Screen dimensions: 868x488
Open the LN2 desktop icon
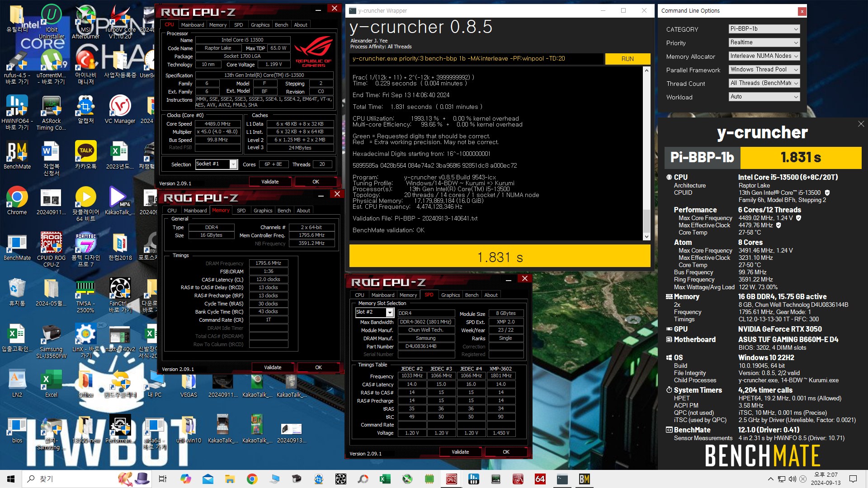[x=17, y=383]
